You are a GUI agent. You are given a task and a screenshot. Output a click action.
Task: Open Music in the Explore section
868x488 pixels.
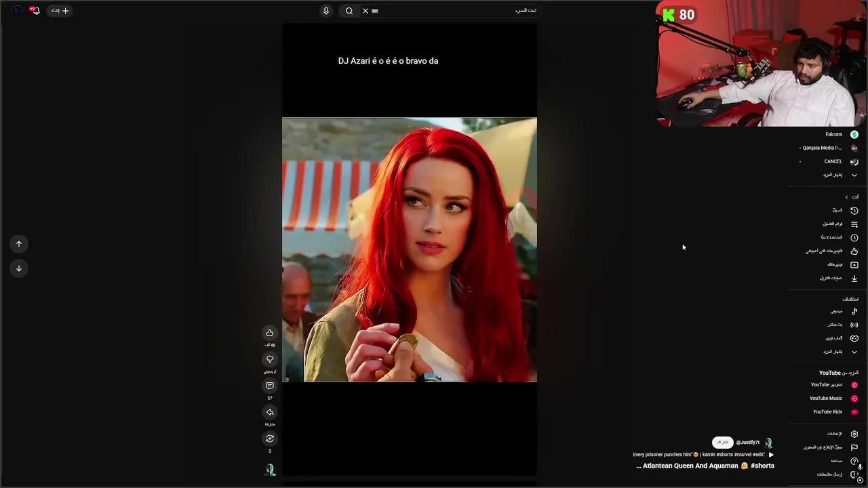[x=843, y=311]
